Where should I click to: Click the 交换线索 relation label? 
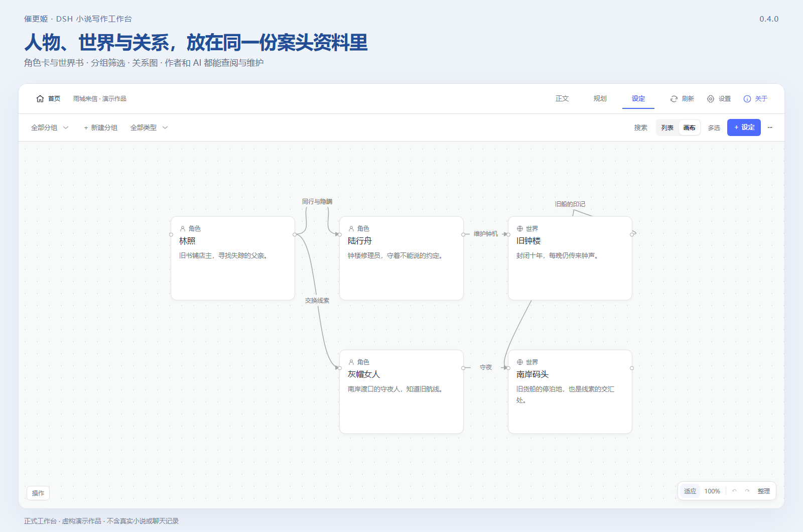click(317, 301)
